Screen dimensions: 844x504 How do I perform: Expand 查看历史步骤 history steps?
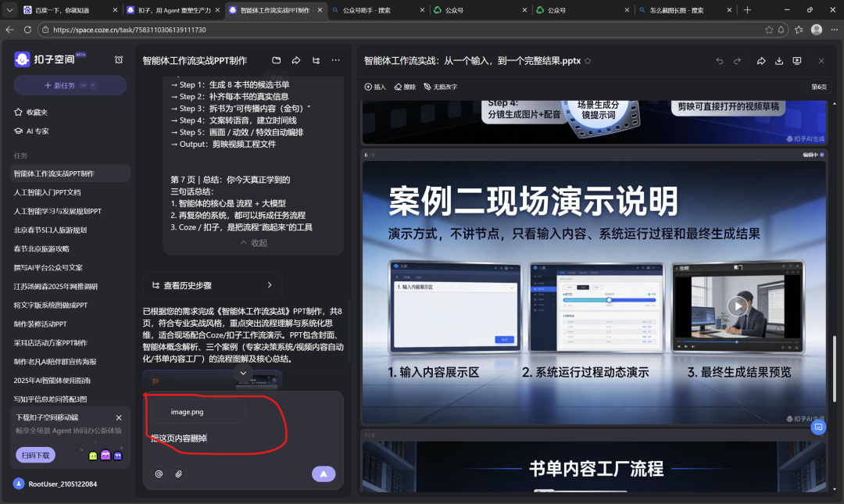[x=212, y=285]
